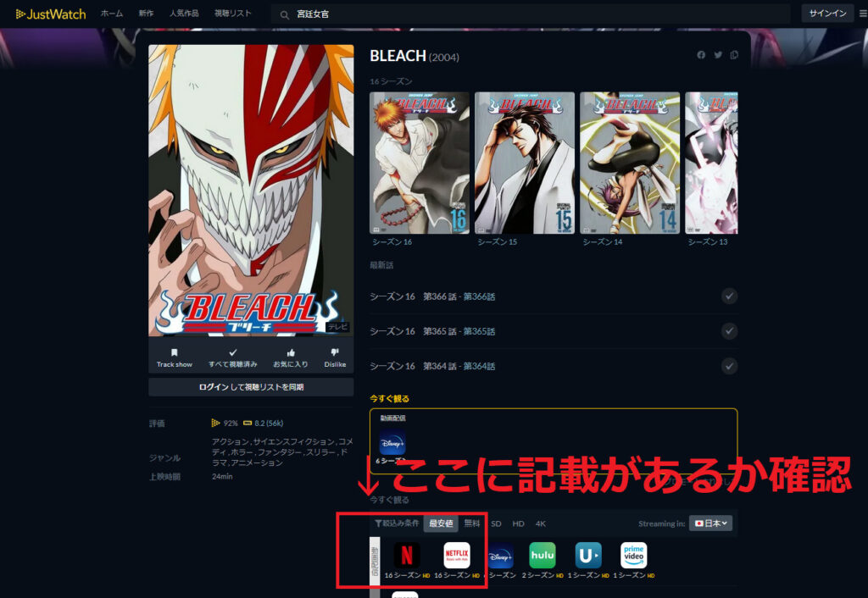Open シーズン 16 第366話 episode row

click(x=554, y=296)
